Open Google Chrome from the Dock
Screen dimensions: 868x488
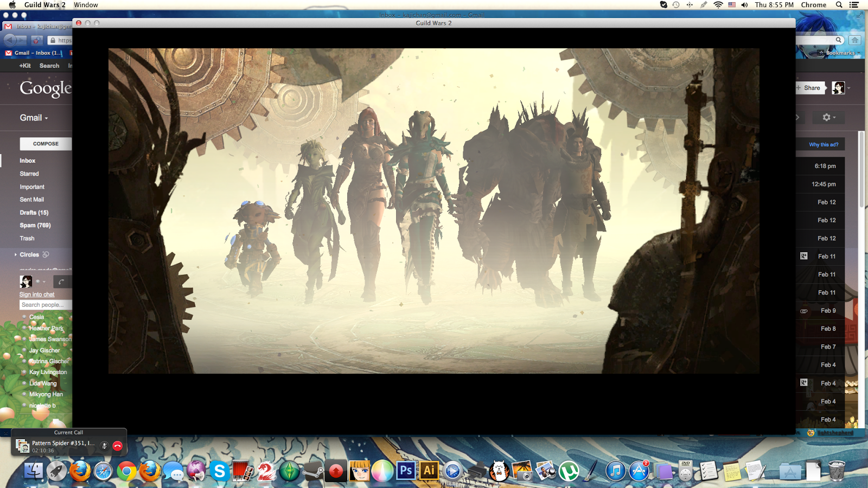[126, 471]
